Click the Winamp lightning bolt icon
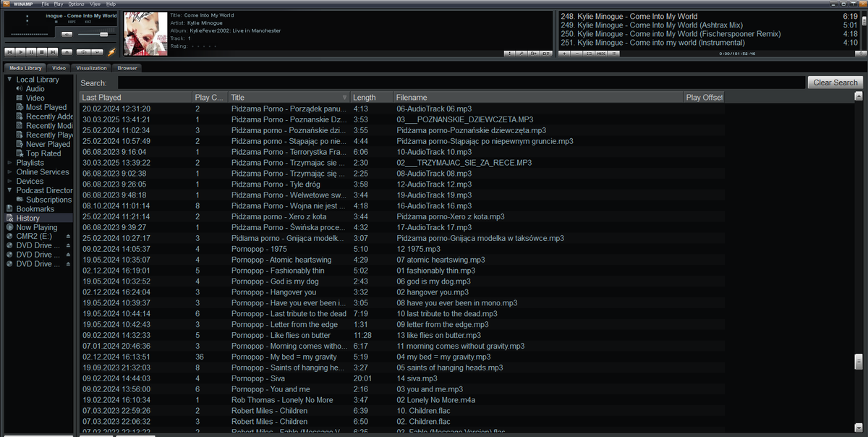Viewport: 868px width, 437px height. [x=111, y=52]
